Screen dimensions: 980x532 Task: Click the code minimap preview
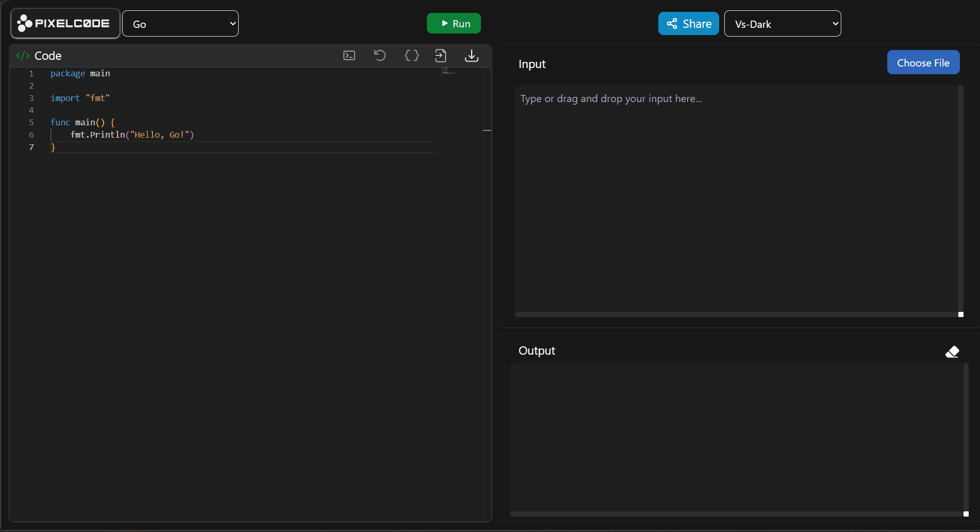point(449,71)
